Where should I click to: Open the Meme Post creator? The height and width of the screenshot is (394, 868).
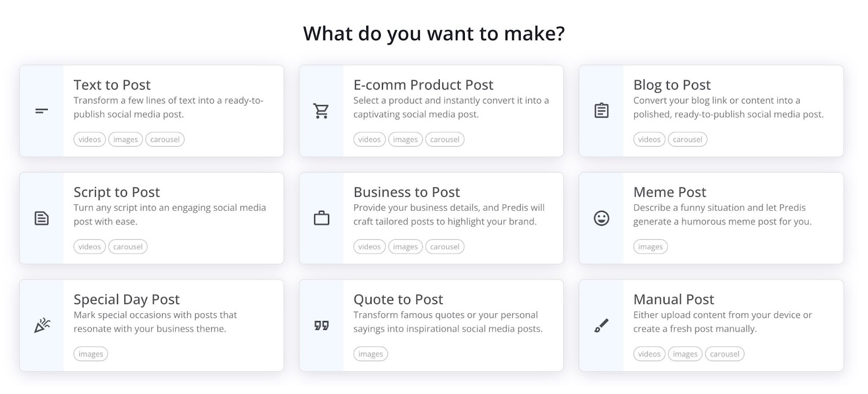tap(712, 218)
